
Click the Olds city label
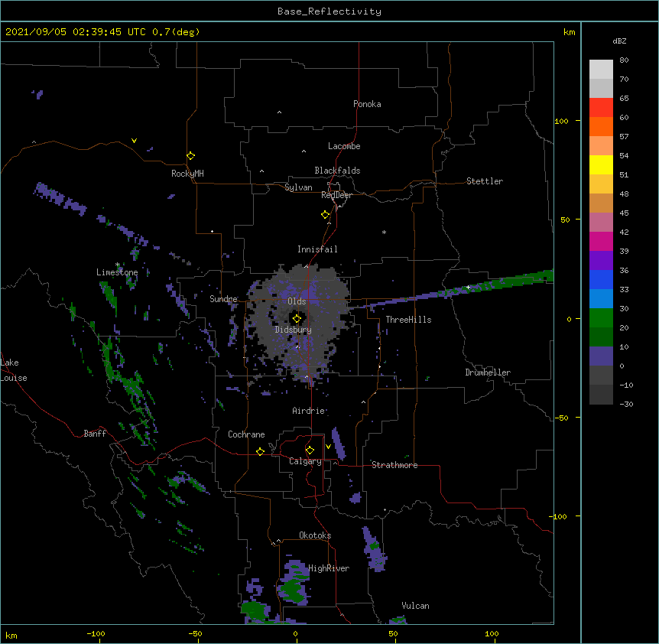click(297, 301)
